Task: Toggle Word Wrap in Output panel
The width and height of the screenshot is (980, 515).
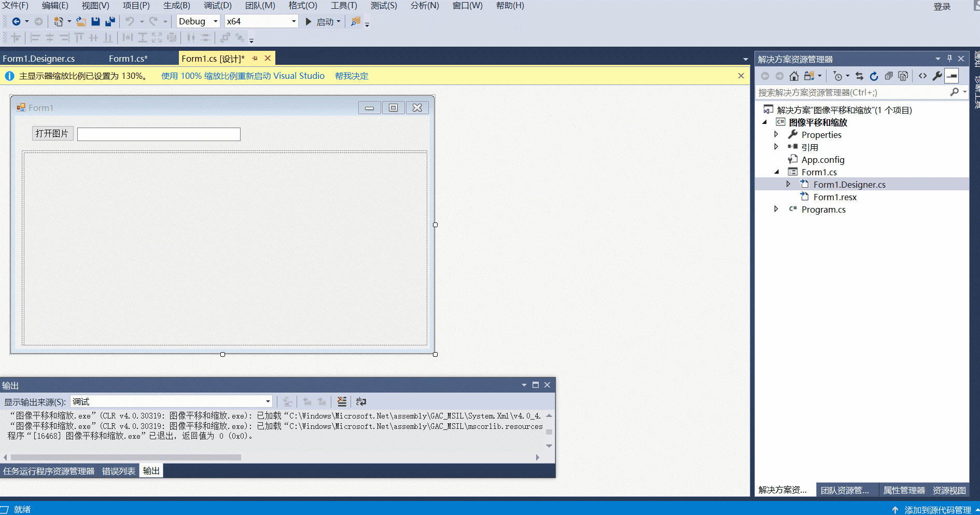Action: (361, 401)
